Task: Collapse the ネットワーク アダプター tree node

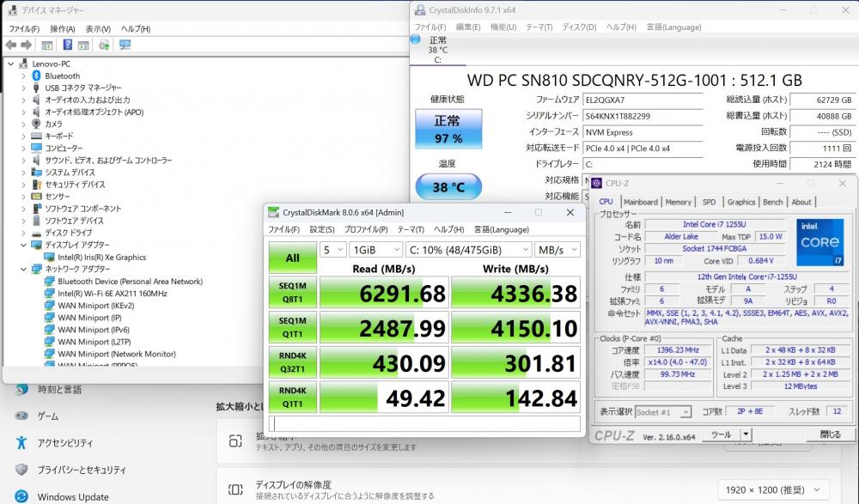Action: (x=24, y=269)
